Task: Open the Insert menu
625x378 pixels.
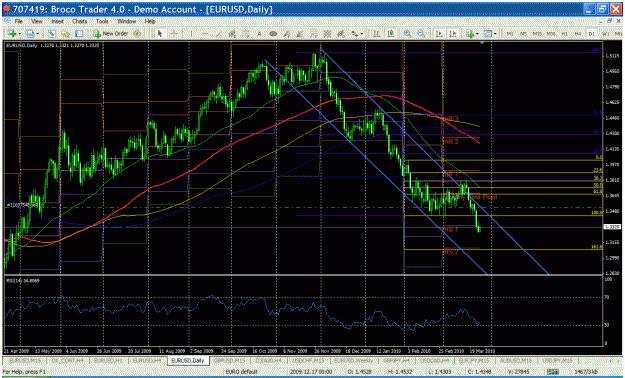Action: (x=57, y=21)
